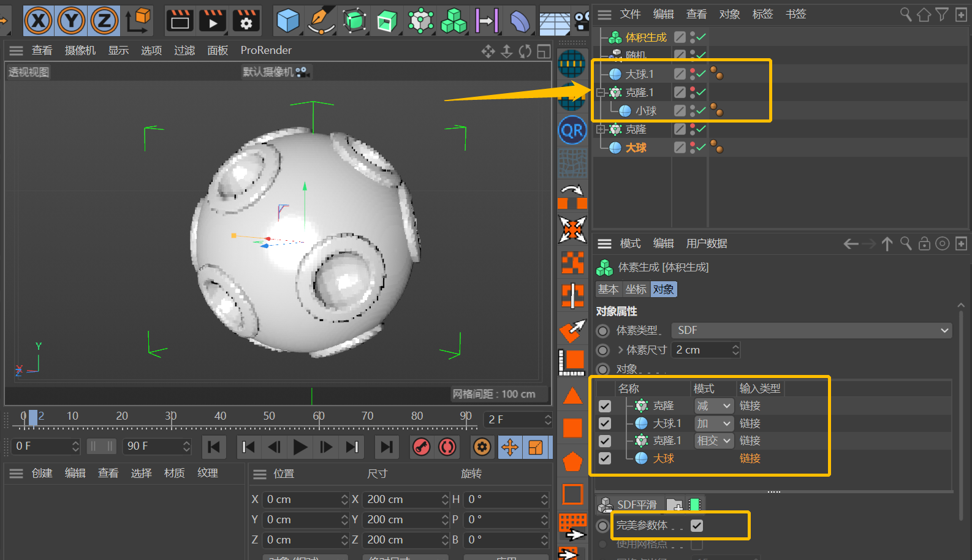Click search icon in object manager
The width and height of the screenshot is (972, 560).
pyautogui.click(x=905, y=14)
